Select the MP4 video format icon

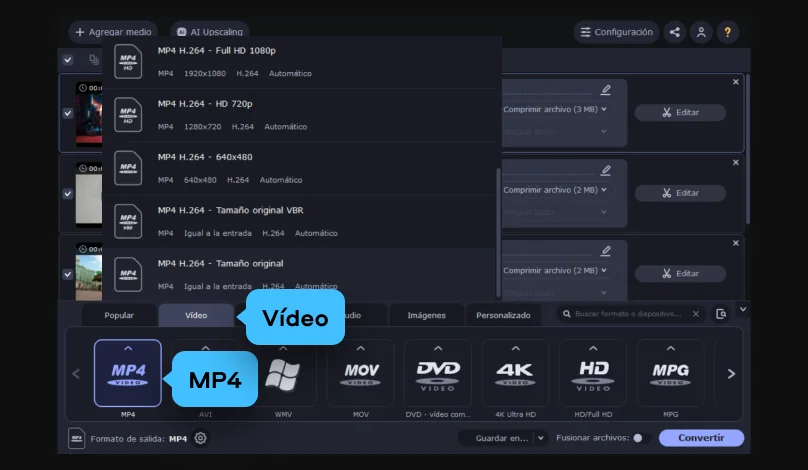coord(128,373)
